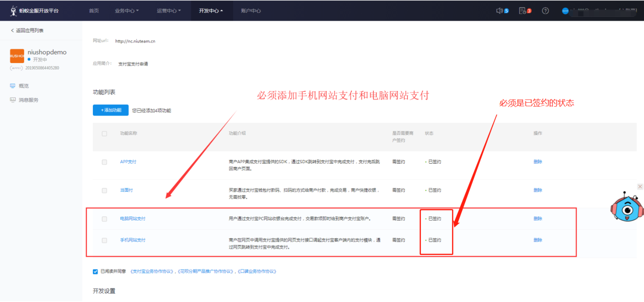Open the speaker announcements icon

click(500, 11)
